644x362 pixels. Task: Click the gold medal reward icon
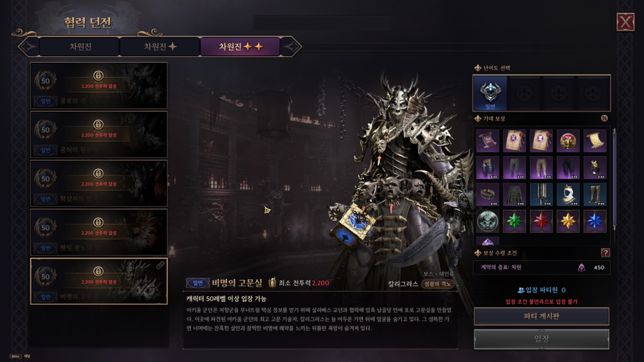568,141
